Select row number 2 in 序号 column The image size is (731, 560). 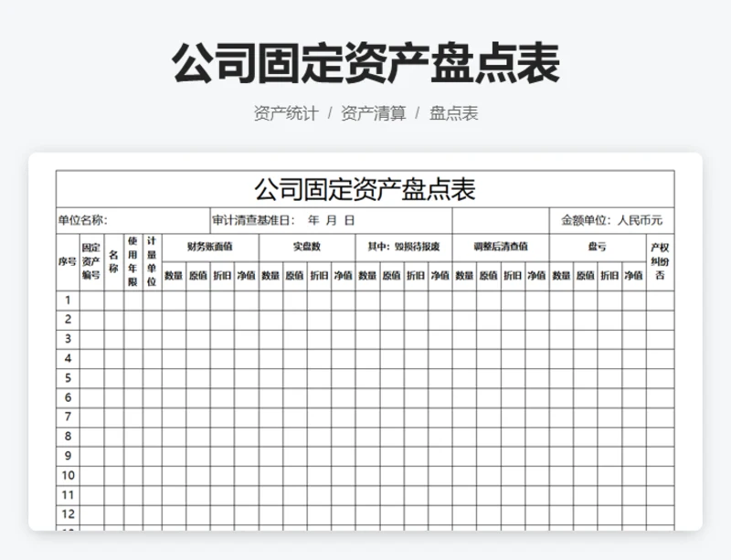(x=68, y=320)
